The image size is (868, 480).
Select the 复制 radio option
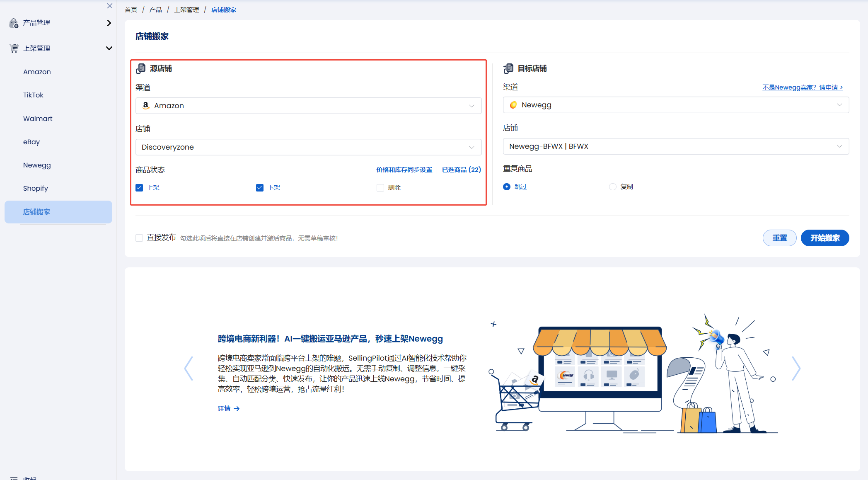pyautogui.click(x=613, y=187)
